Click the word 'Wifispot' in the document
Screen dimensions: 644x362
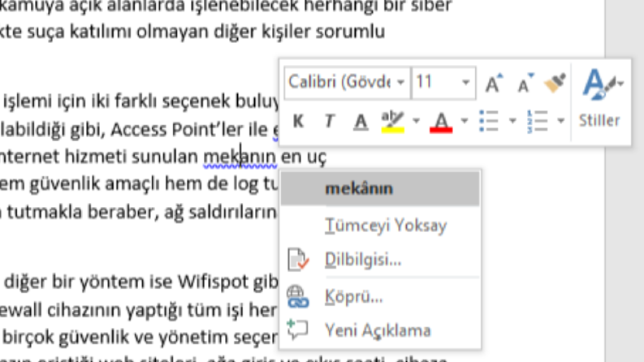tap(212, 282)
